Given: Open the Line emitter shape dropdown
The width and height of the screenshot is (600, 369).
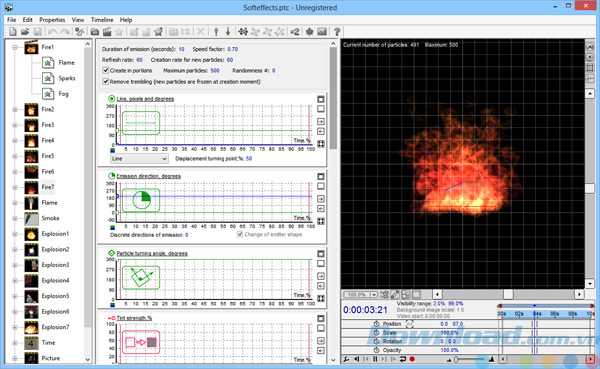Looking at the screenshot, I should (x=139, y=158).
